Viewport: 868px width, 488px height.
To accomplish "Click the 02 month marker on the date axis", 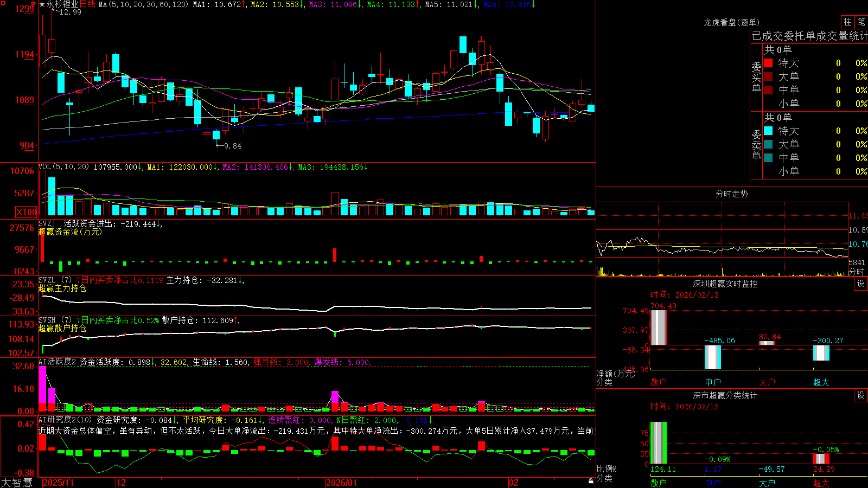I will tap(514, 483).
